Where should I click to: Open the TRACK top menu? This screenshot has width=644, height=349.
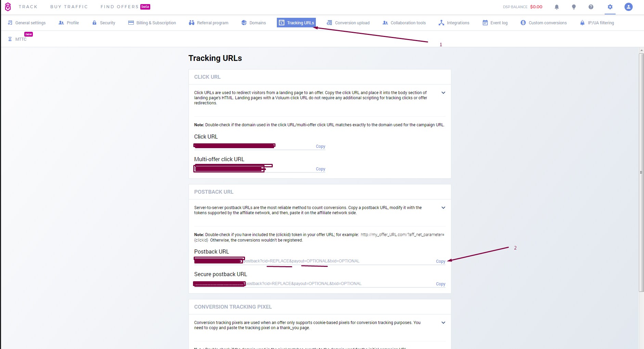click(28, 7)
